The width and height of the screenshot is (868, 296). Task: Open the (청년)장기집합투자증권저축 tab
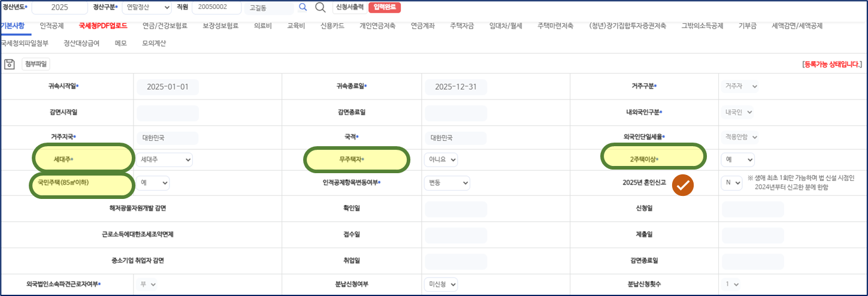[x=628, y=26]
